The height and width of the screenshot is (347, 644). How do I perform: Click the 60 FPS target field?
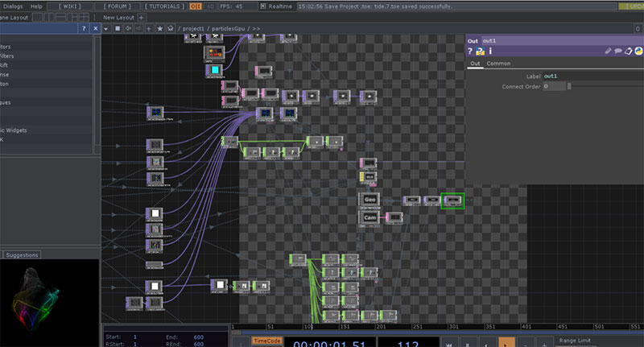click(x=210, y=6)
